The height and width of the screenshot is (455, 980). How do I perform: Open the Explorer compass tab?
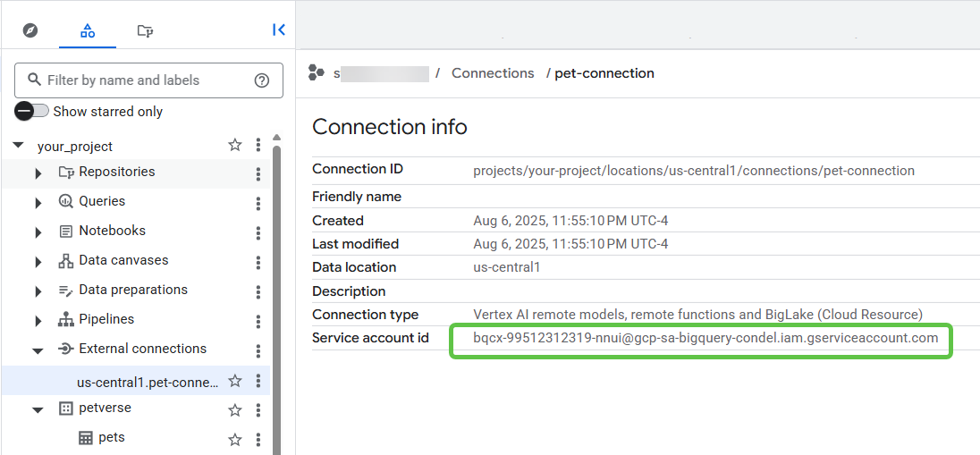click(x=30, y=30)
